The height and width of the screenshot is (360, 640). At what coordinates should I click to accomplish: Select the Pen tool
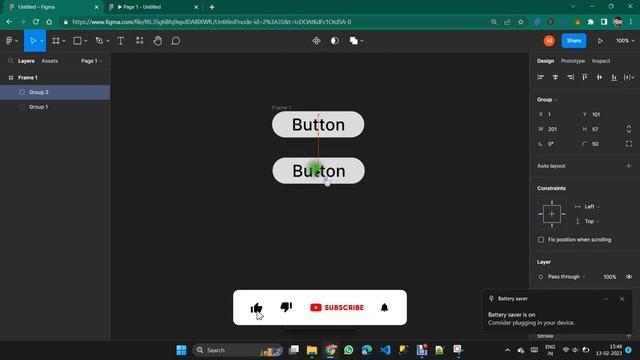[99, 41]
